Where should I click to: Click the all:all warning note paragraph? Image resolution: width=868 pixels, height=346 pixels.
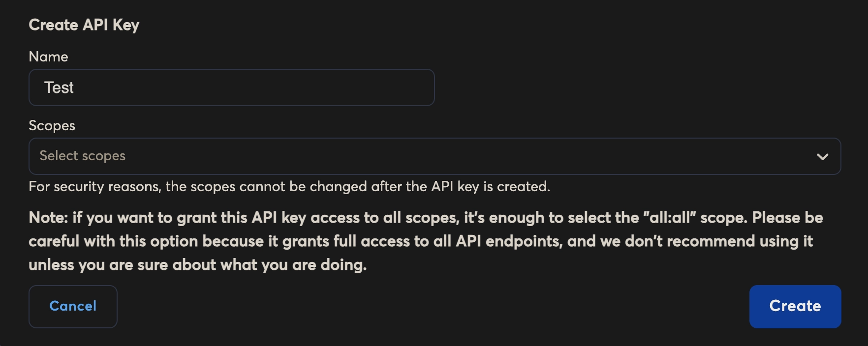click(426, 241)
